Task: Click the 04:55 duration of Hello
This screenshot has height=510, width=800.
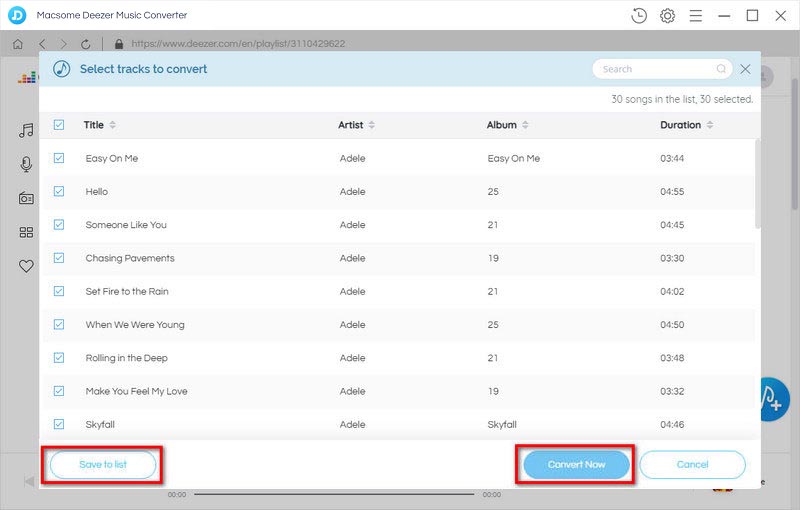Action: [x=672, y=192]
